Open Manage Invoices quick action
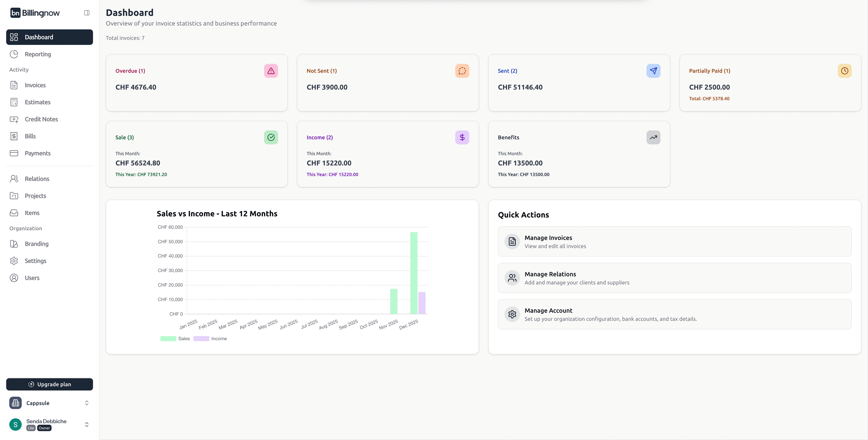 coord(674,241)
